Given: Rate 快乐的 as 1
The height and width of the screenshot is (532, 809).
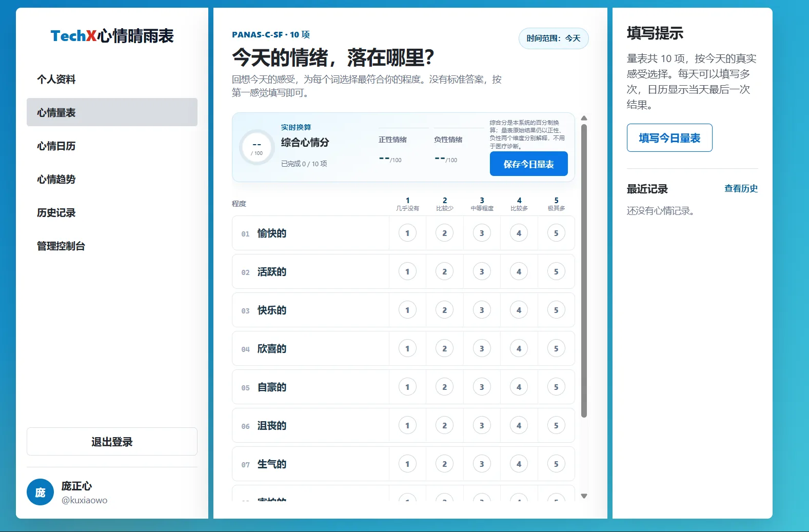Looking at the screenshot, I should (x=407, y=310).
